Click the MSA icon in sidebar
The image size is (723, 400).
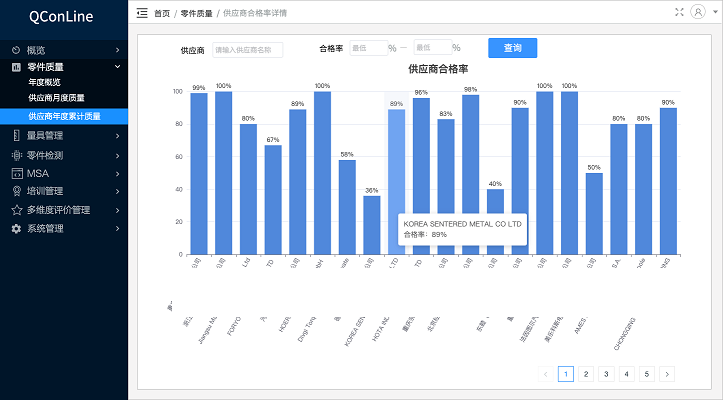click(x=16, y=173)
